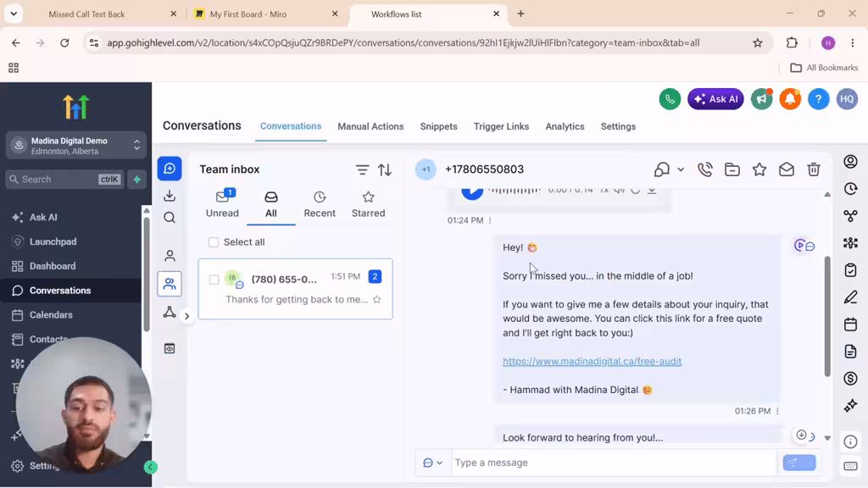Click the folder icon in conversation header

(x=732, y=169)
